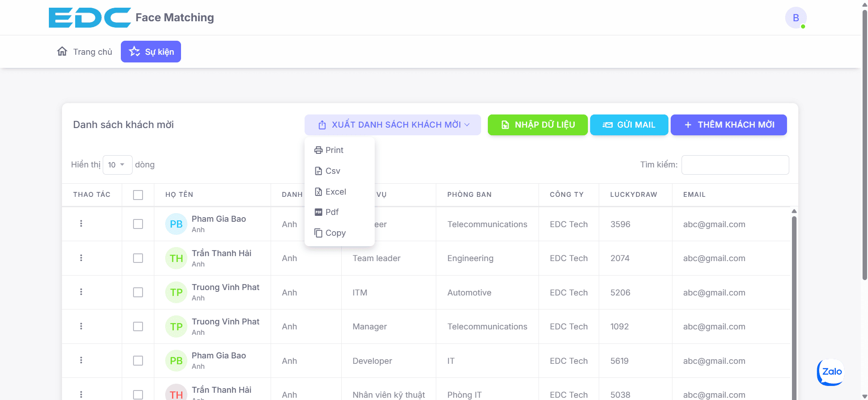The width and height of the screenshot is (868, 400).
Task: Go to Trang chủ tab
Action: point(85,52)
